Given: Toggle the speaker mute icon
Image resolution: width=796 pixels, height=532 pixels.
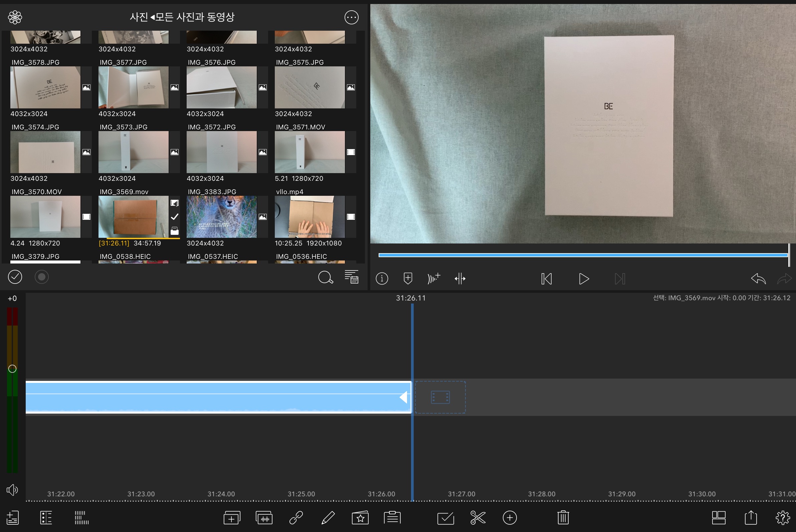Looking at the screenshot, I should click(x=12, y=490).
